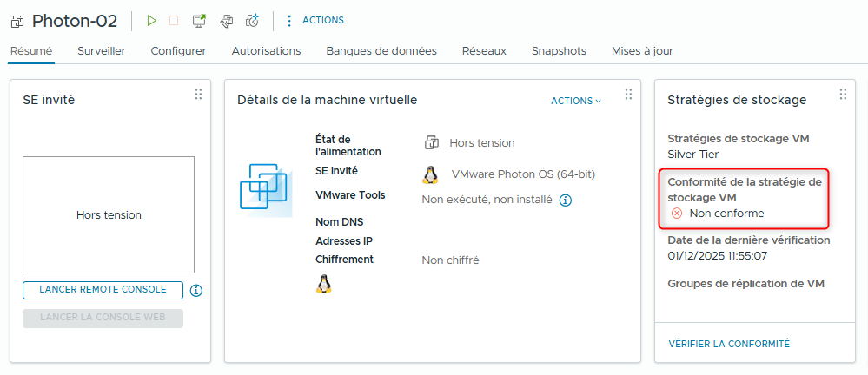868x375 pixels.
Task: Click the large virtual machine illustration icon
Action: [x=266, y=190]
